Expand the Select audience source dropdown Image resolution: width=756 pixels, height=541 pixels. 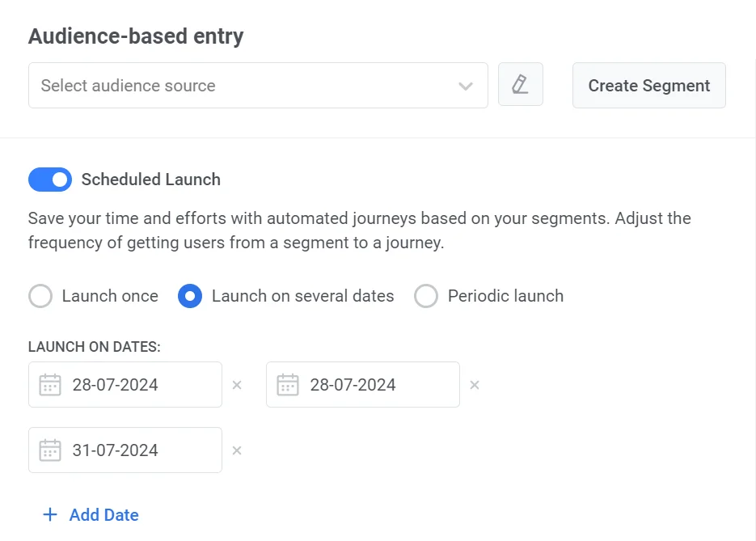click(243, 85)
